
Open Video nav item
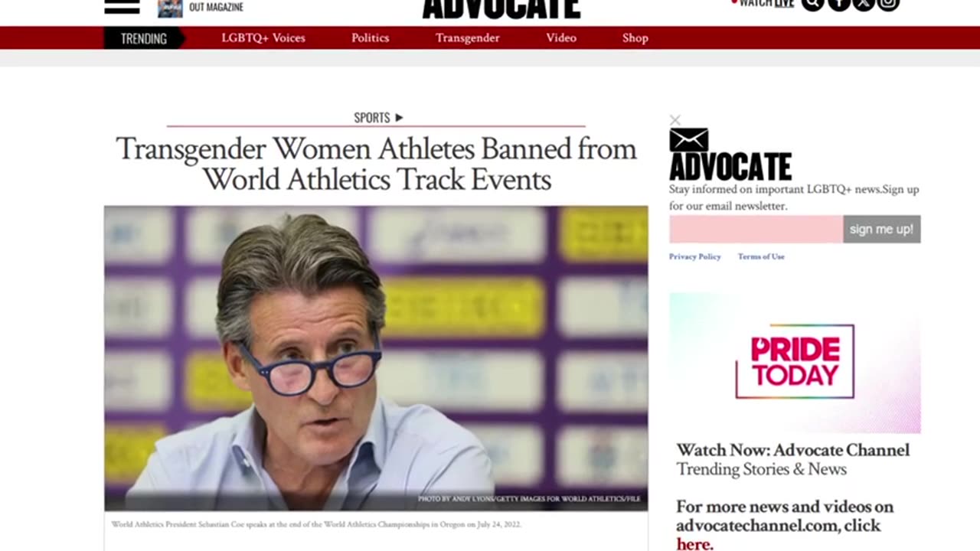561,37
